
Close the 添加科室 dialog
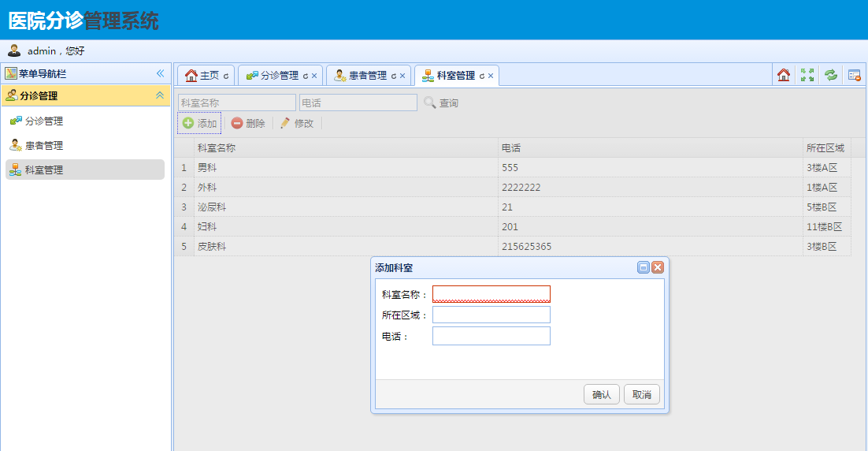(658, 267)
